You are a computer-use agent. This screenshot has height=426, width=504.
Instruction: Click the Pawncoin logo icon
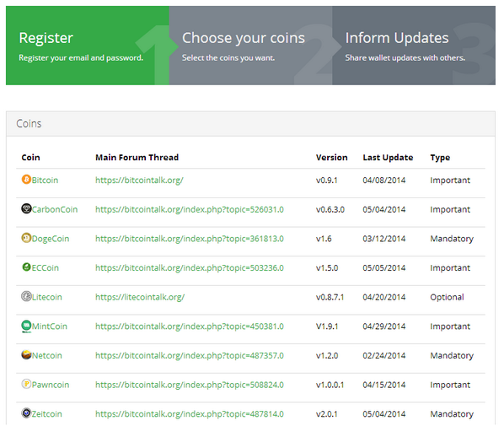[26, 384]
